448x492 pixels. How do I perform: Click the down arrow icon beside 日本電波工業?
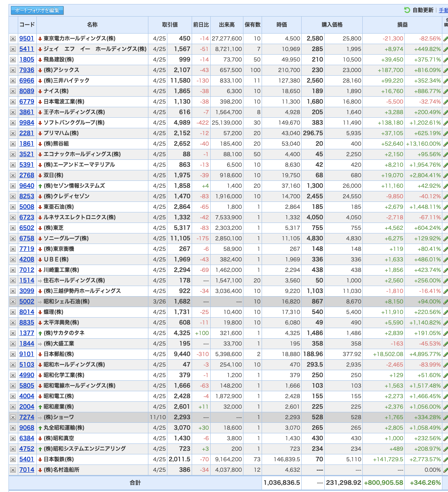(40, 102)
